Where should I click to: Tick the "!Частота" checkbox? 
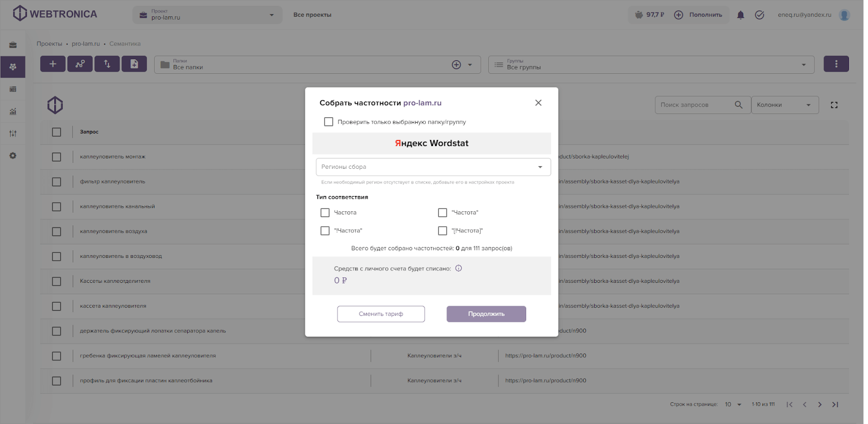coord(325,231)
